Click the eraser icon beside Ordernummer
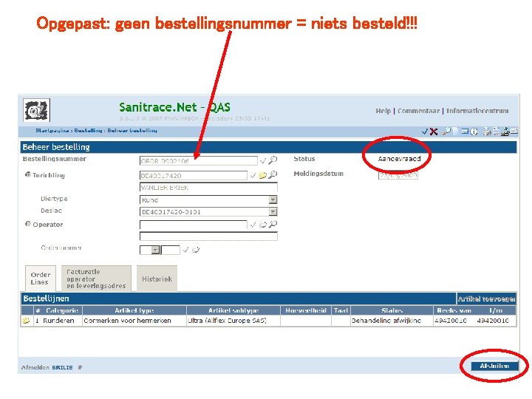This screenshot has height=399, width=532. point(195,250)
